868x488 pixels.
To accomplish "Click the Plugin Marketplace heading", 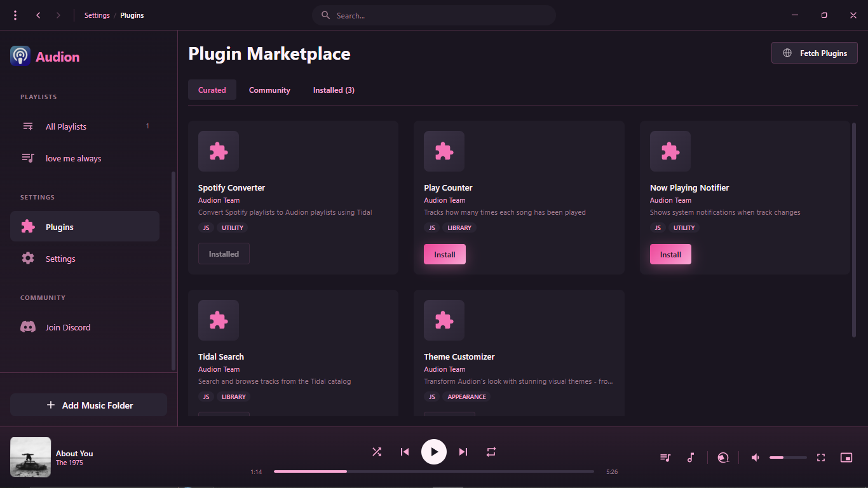I will pyautogui.click(x=269, y=53).
